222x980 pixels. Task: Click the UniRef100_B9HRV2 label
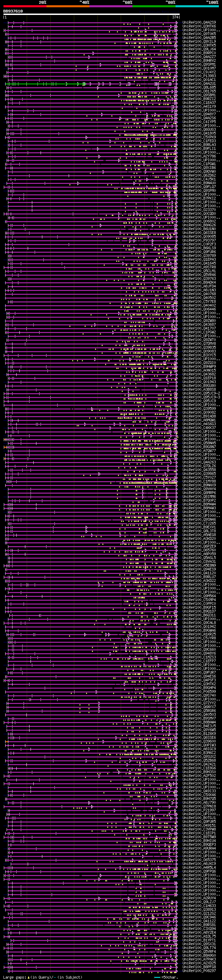(199, 60)
